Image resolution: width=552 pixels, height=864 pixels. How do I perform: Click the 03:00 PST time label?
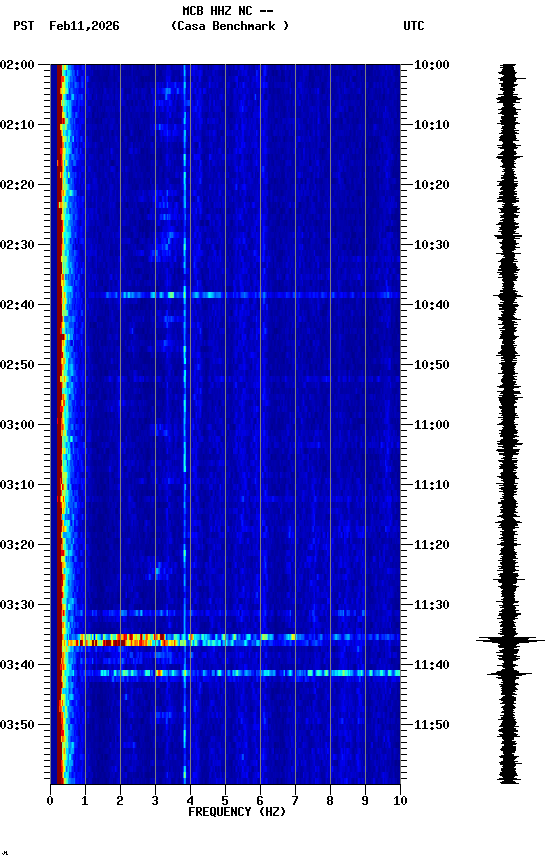[17, 425]
